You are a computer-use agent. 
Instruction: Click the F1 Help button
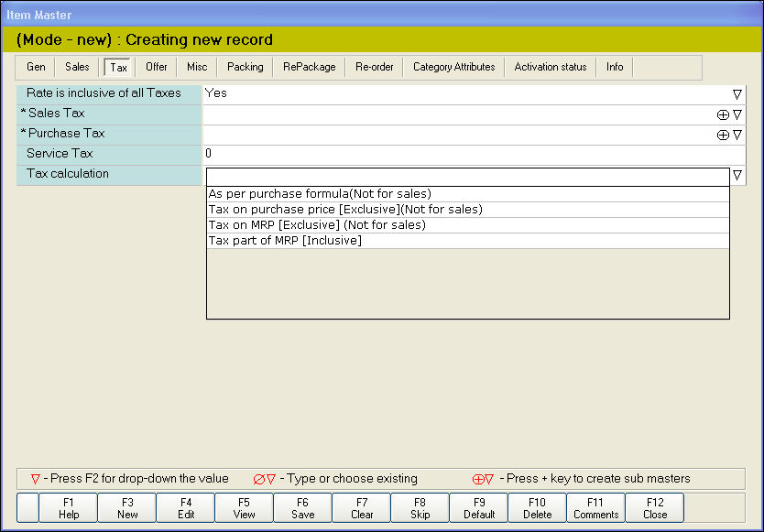pos(68,508)
